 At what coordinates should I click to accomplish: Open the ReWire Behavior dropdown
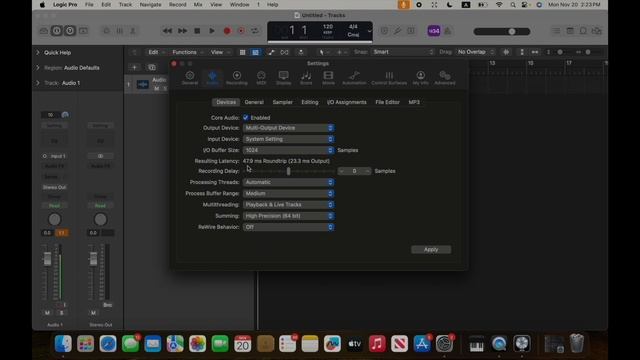[289, 227]
